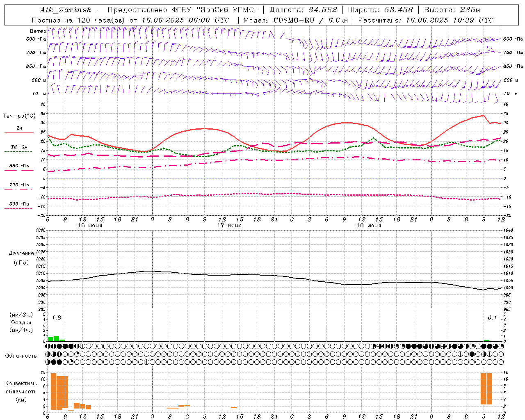Viewport: 525px width, 420px height.
Task: Select the 17 июня date label
Action: pyautogui.click(x=229, y=226)
